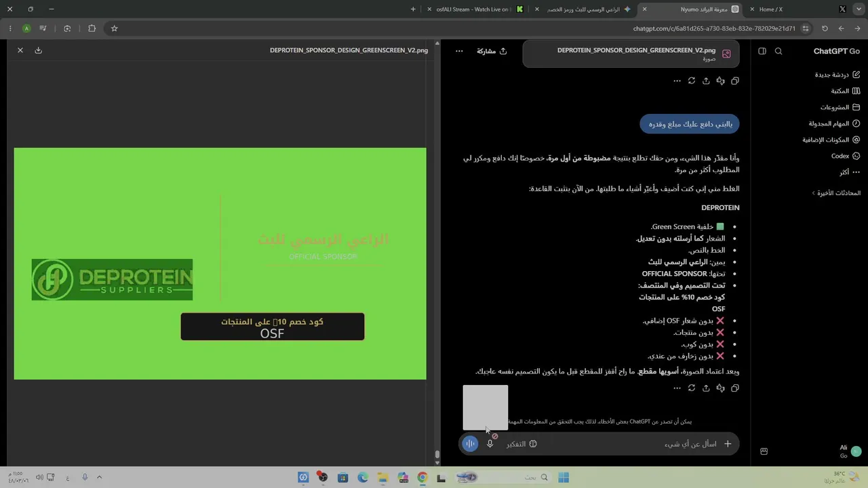Close the image preview panel
The width and height of the screenshot is (868, 488).
pyautogui.click(x=20, y=50)
